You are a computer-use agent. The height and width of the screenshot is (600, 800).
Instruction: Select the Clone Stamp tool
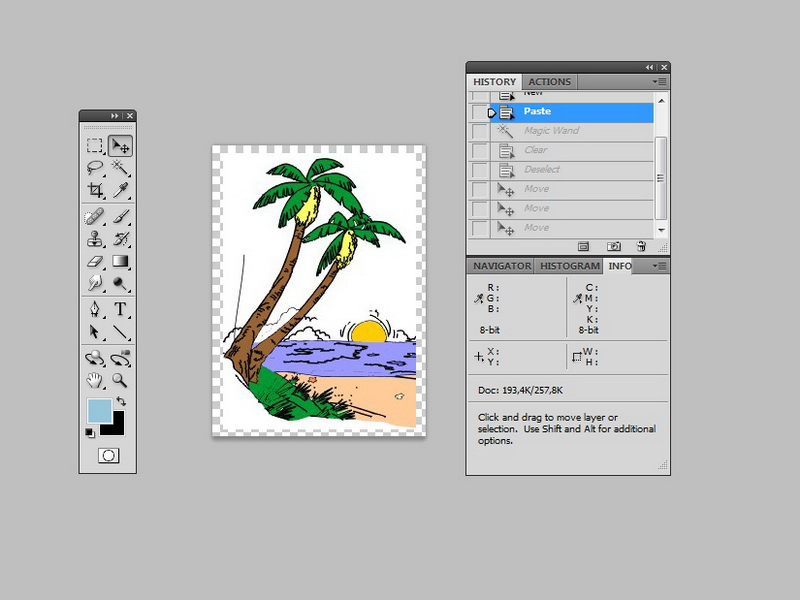point(94,239)
